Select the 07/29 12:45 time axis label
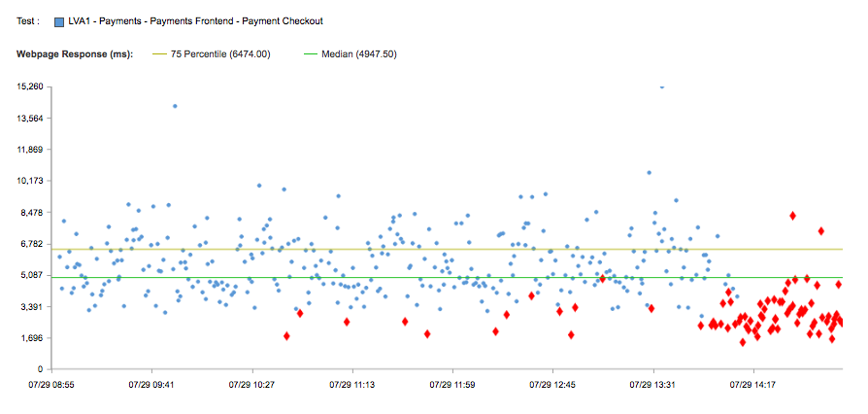868x414 pixels. (553, 385)
